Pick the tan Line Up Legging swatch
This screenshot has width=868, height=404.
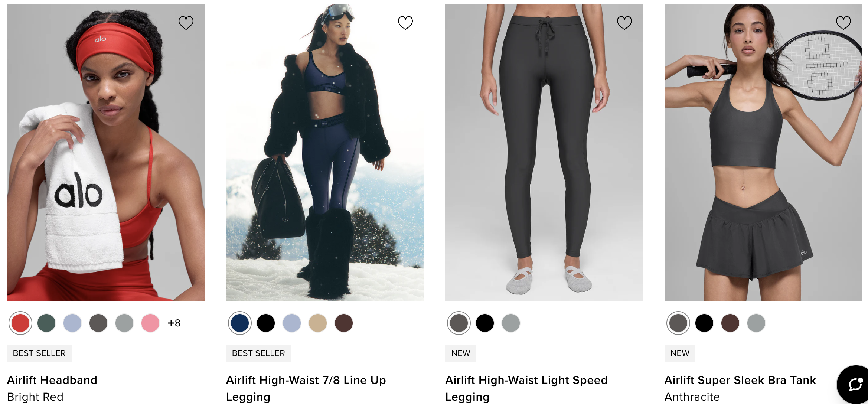[x=318, y=323]
